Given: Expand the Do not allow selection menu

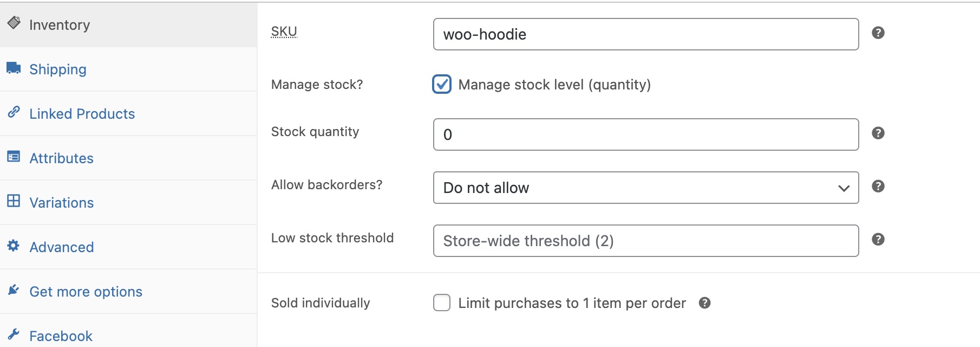Looking at the screenshot, I should [645, 188].
